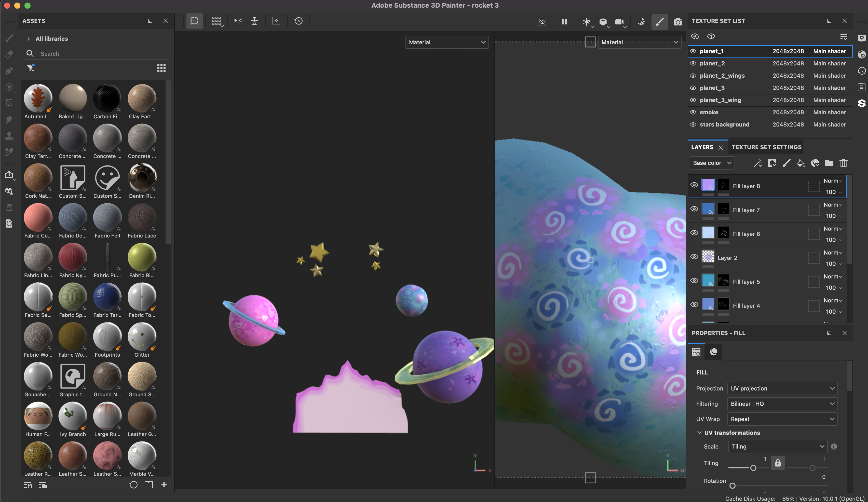Open the material tab in Properties panel
Screen dimensions: 868x502
click(714, 352)
